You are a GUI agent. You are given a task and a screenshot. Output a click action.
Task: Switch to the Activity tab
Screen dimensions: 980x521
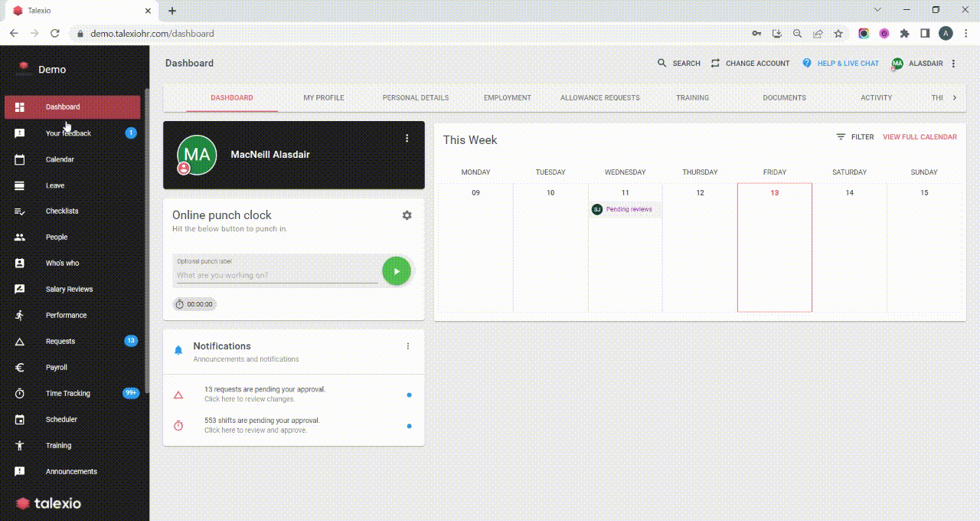877,98
